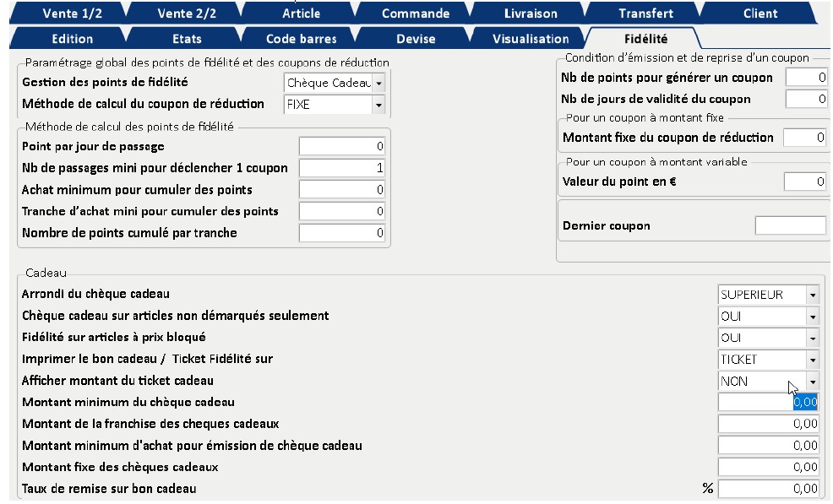Open Arrondi du chèque cadeau dropdown
This screenshot has height=504, width=833.
click(x=812, y=295)
